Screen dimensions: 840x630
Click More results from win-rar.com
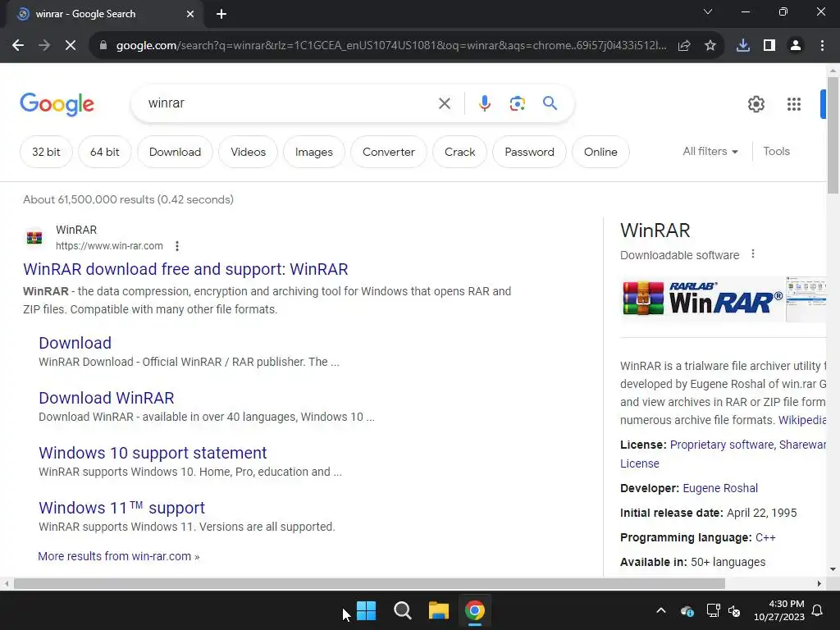118,556
